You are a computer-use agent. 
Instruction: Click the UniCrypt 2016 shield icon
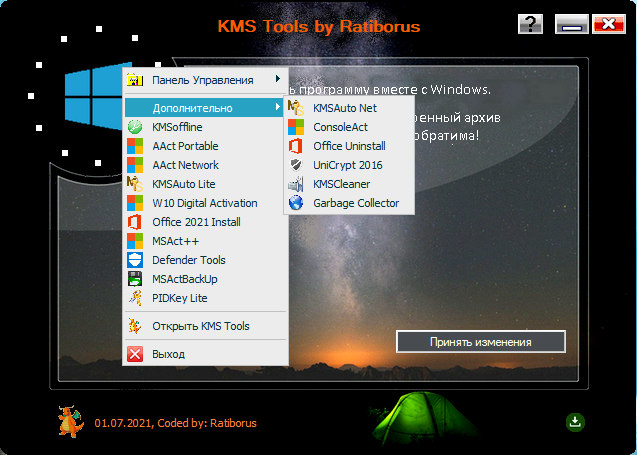pyautogui.click(x=295, y=165)
